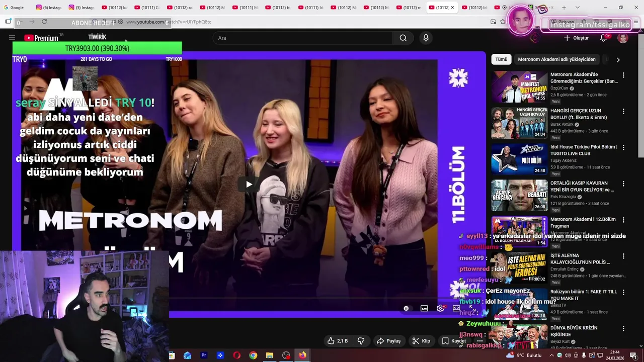Screen dimensions: 644x362
Task: Open options for Idol House Türkiye Pilot Bölüm
Action: (x=623, y=147)
